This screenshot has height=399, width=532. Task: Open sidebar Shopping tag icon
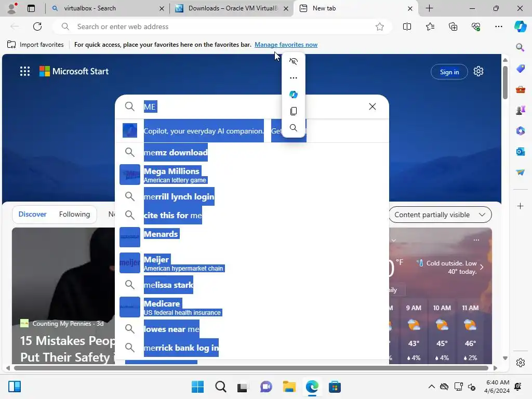[520, 69]
